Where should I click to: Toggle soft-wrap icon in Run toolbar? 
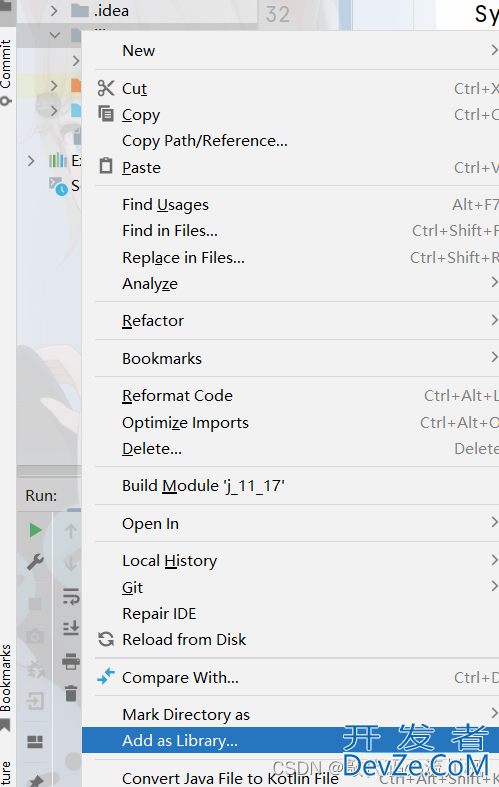(71, 596)
